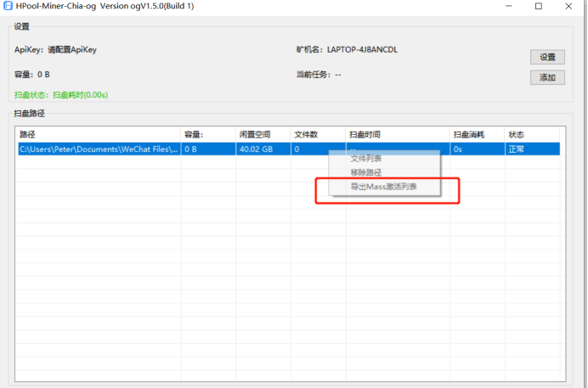This screenshot has width=588, height=388.
Task: Click 导出Mass激活列表 menu entry
Action: coord(384,186)
